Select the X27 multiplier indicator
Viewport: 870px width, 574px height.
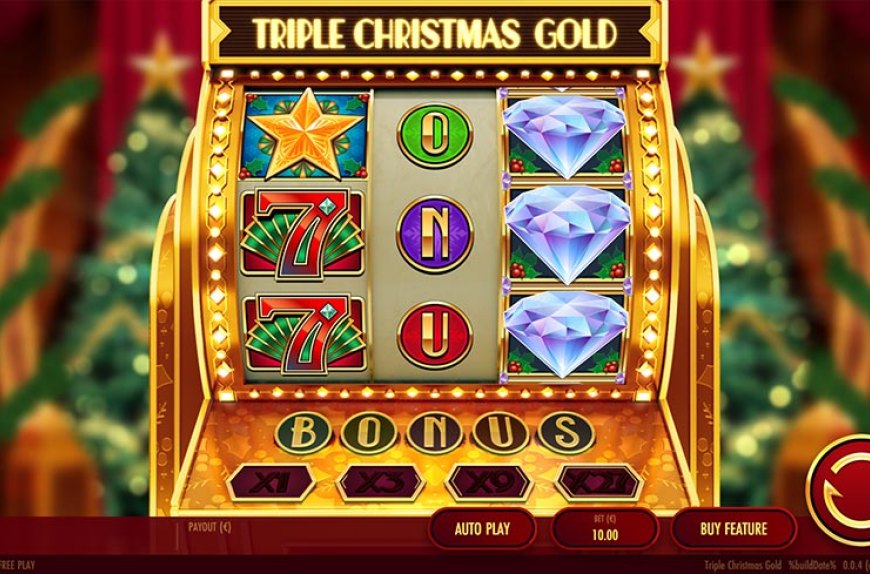click(599, 483)
